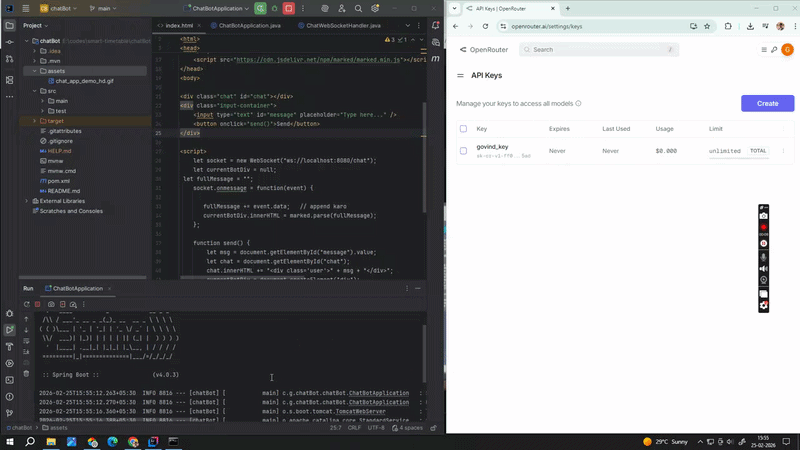Open the Git tool window icon
This screenshot has width=800, height=450.
click(x=10, y=413)
